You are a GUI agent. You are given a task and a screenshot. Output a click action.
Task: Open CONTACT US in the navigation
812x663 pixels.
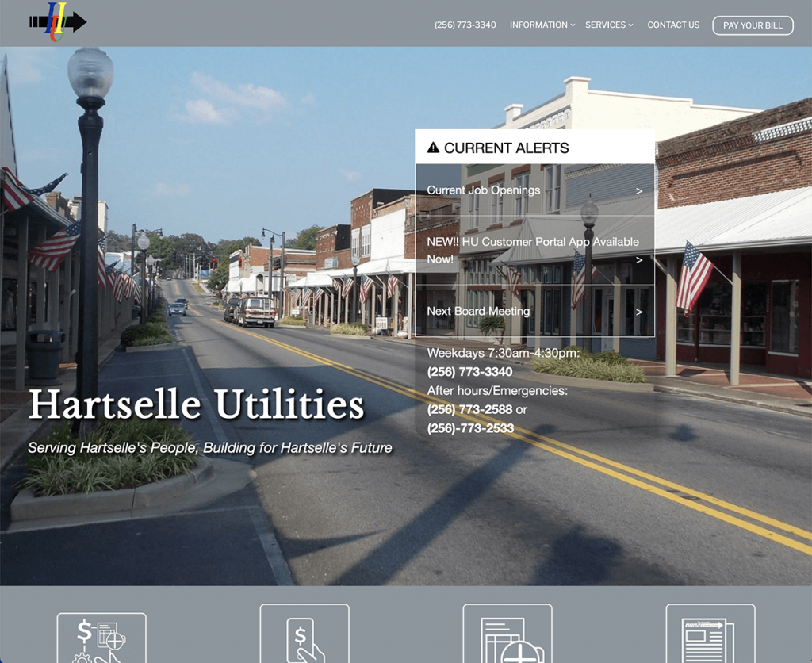click(x=673, y=25)
